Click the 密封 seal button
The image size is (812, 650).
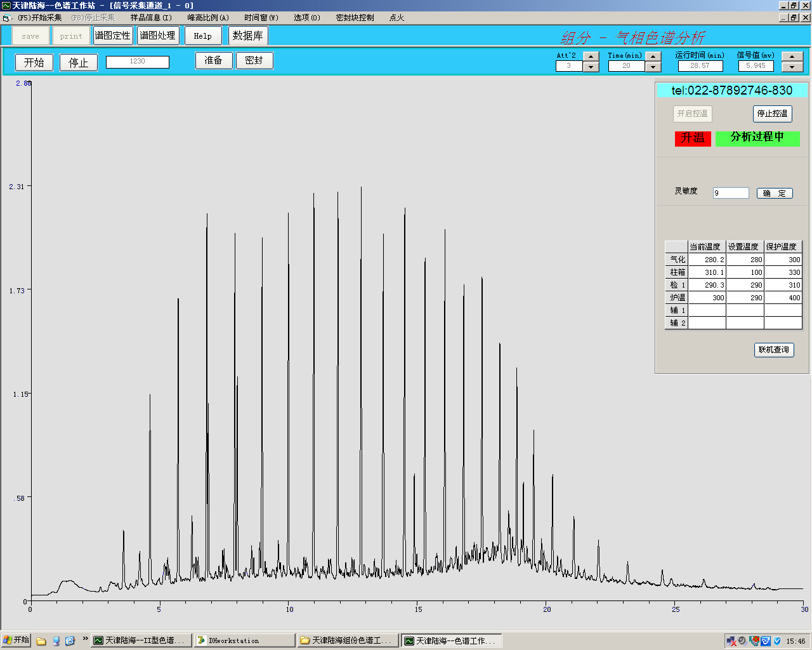click(x=254, y=60)
